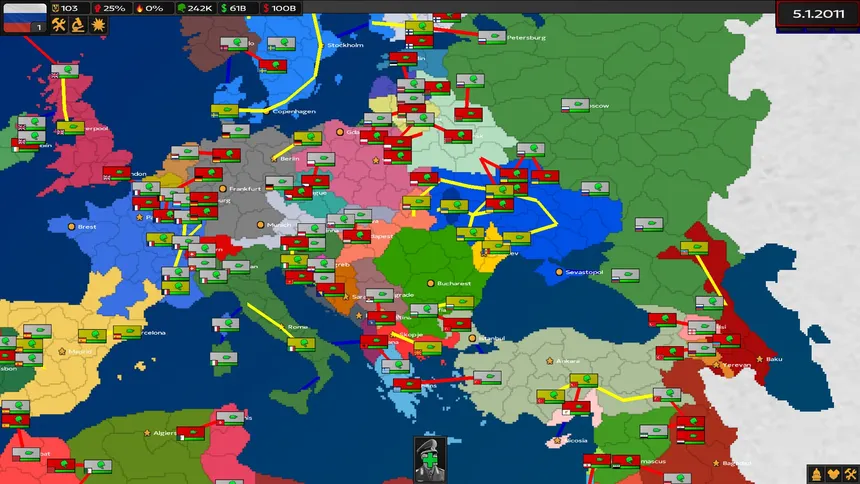This screenshot has height=484, width=860.
Task: Select the red army unit near Algiers
Action: point(191,434)
